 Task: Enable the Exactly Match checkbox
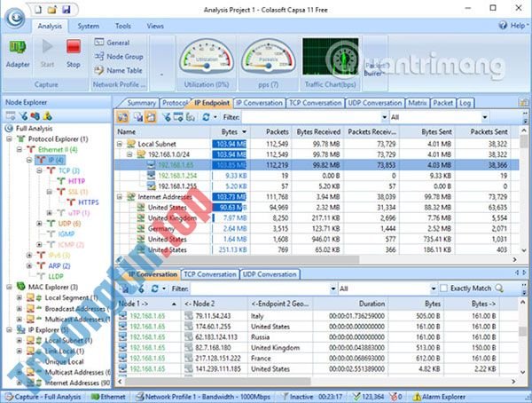(x=443, y=288)
